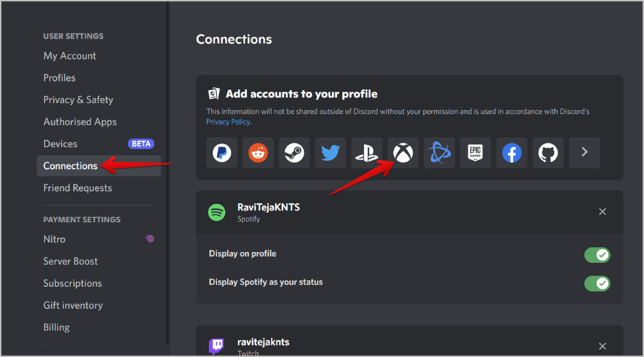The image size is (644, 357).
Task: Open the Privacy Policy link
Action: pos(228,122)
